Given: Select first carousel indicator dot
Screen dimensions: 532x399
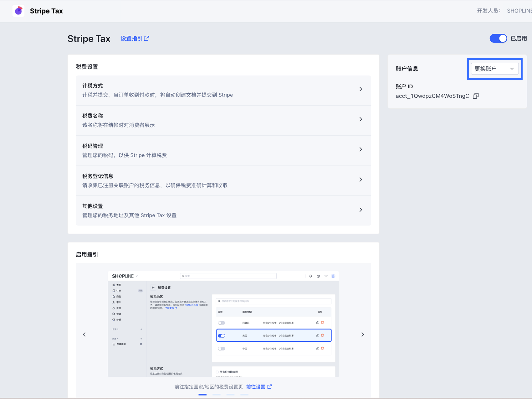Looking at the screenshot, I should click(x=202, y=395).
